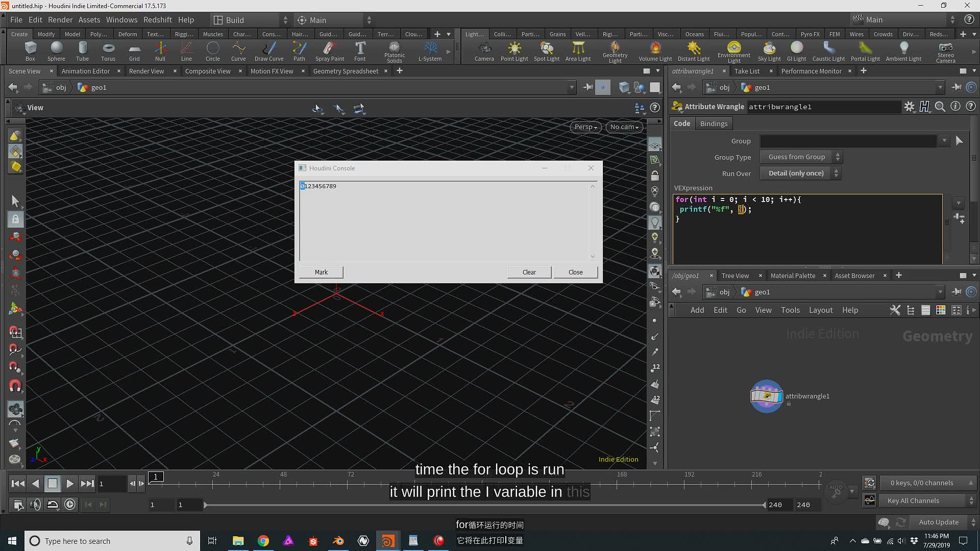Viewport: 980px width, 551px height.
Task: Add a Caustic Light from the shelf
Action: point(828,52)
